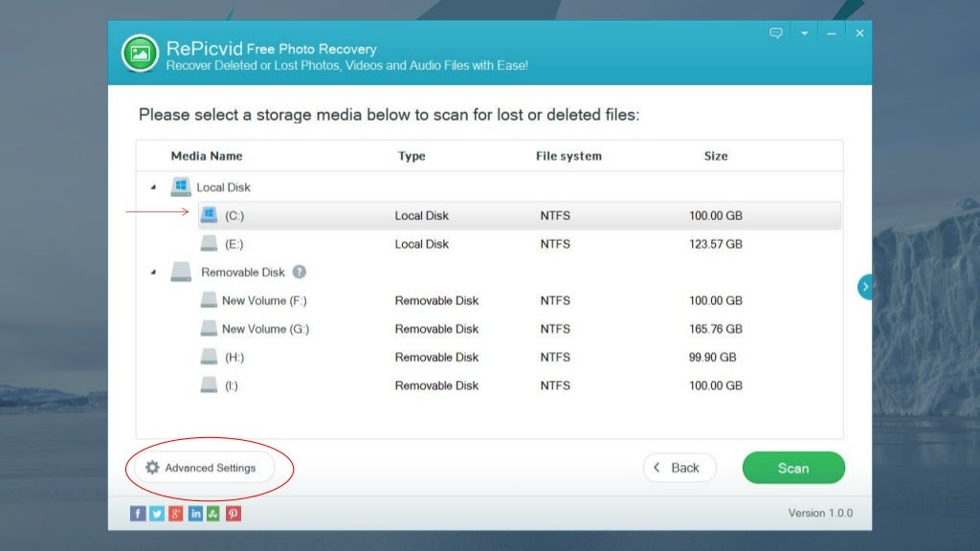
Task: Open the feedback chat bubble icon
Action: tap(775, 33)
